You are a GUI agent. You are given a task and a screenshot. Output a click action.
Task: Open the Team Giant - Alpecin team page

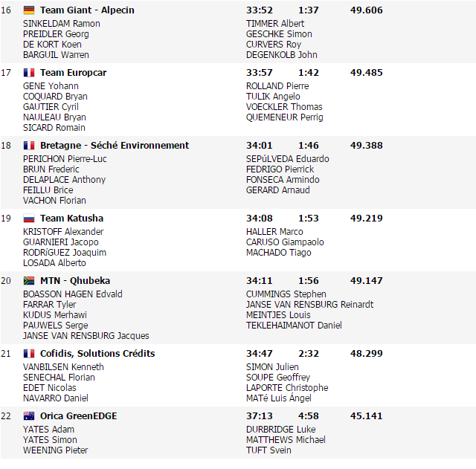[x=87, y=10]
